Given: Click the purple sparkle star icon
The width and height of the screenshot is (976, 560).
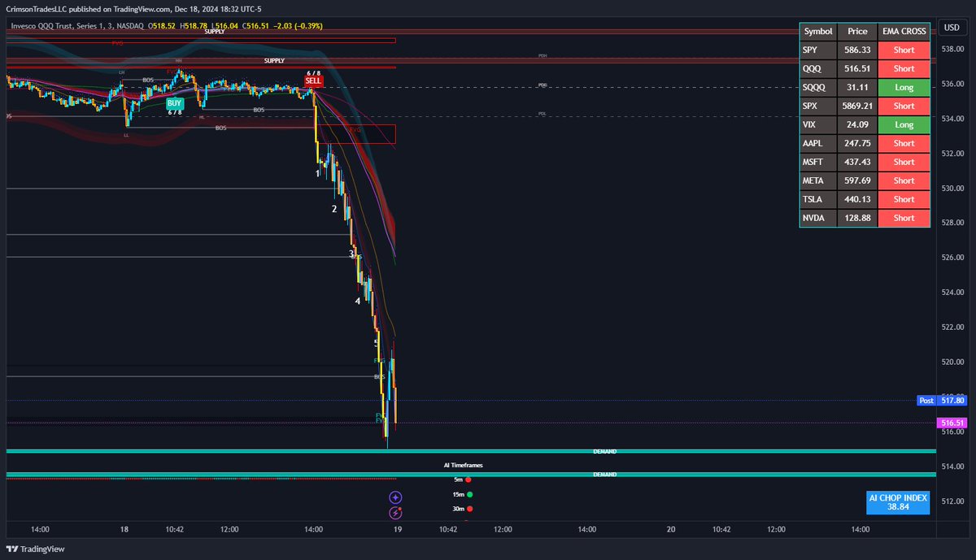Looking at the screenshot, I should click(395, 497).
